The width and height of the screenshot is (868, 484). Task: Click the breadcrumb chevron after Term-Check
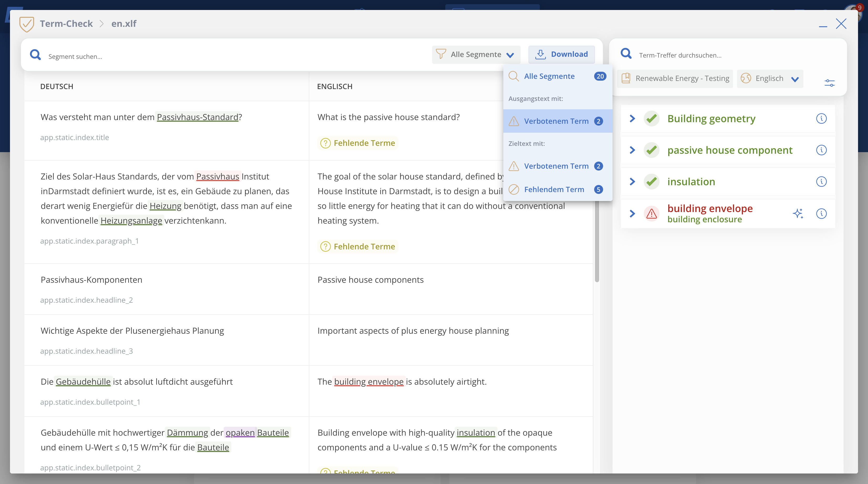(x=102, y=24)
